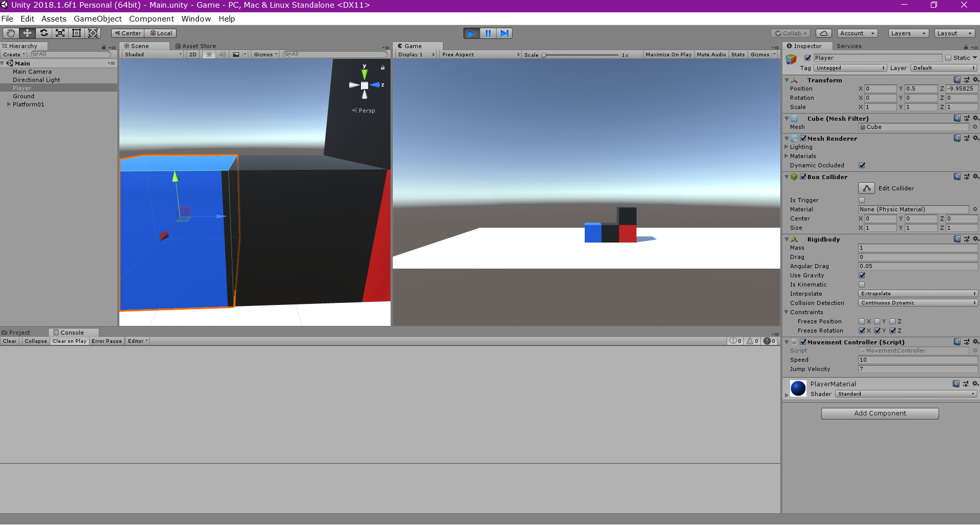Expand Lighting section in Mesh Renderer

pos(786,147)
